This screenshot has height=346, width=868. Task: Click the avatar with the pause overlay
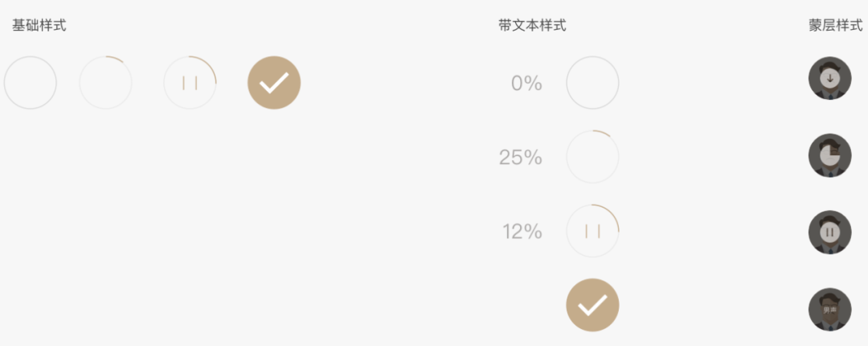[829, 232]
